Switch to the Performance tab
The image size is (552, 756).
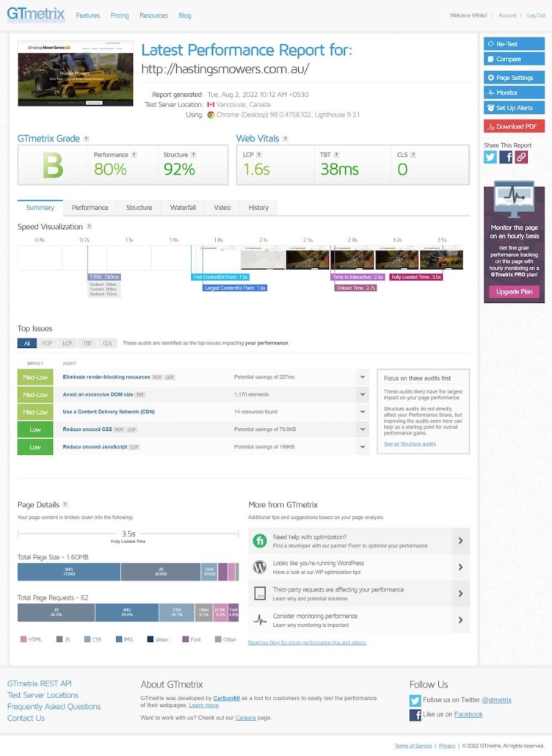tap(90, 207)
